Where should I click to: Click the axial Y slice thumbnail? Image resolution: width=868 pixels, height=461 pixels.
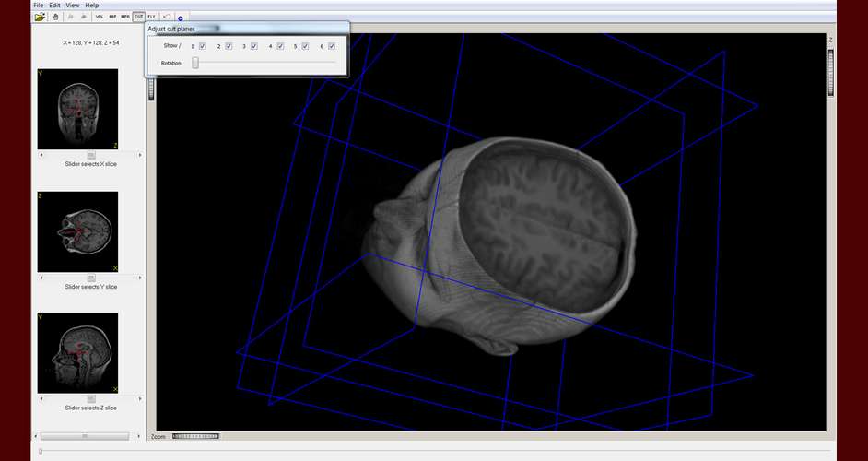(77, 231)
